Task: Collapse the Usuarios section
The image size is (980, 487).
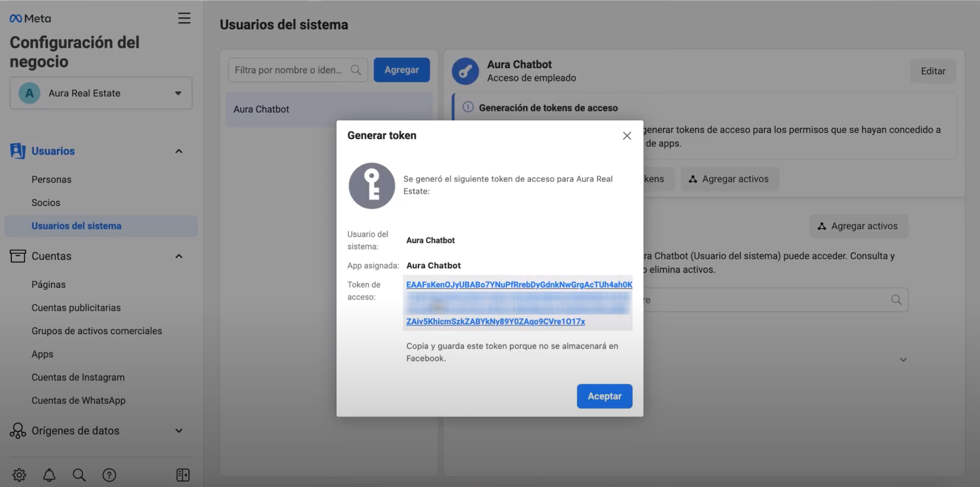Action: (x=179, y=151)
